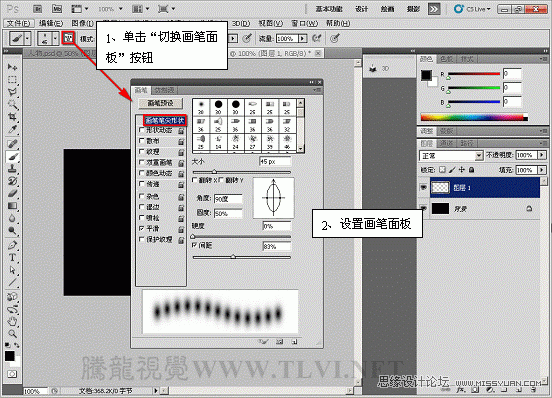Select the Horizontal Type tool

click(12, 257)
